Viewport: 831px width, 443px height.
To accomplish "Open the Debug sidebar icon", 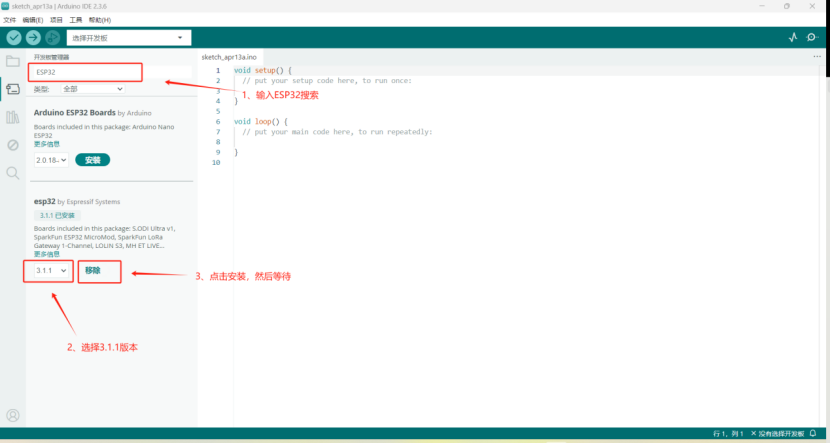I will click(x=13, y=145).
